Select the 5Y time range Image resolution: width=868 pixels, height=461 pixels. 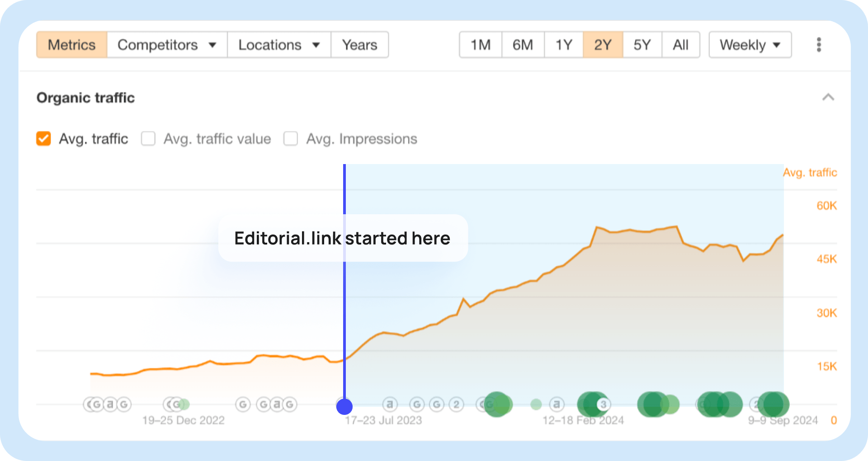[x=642, y=45]
